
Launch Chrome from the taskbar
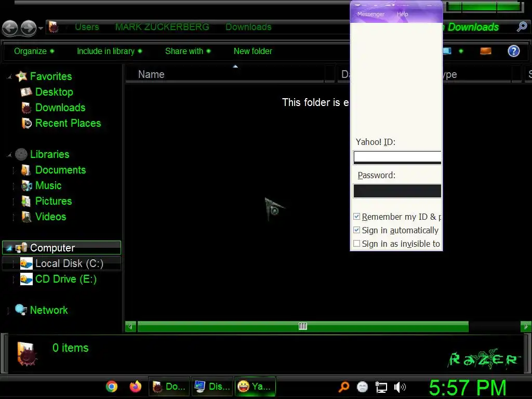(x=112, y=387)
